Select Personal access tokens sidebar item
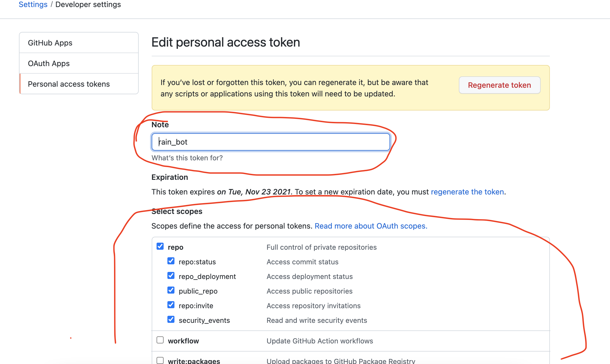 (x=69, y=84)
